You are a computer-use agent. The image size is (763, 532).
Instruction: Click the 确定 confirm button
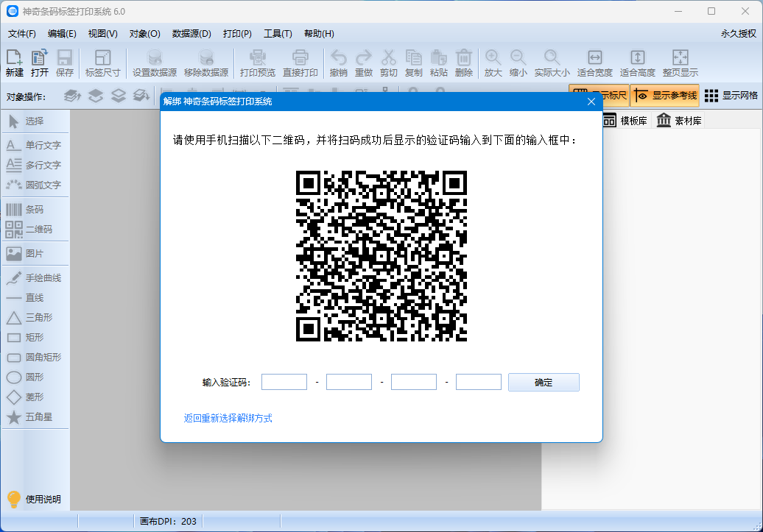pyautogui.click(x=544, y=382)
